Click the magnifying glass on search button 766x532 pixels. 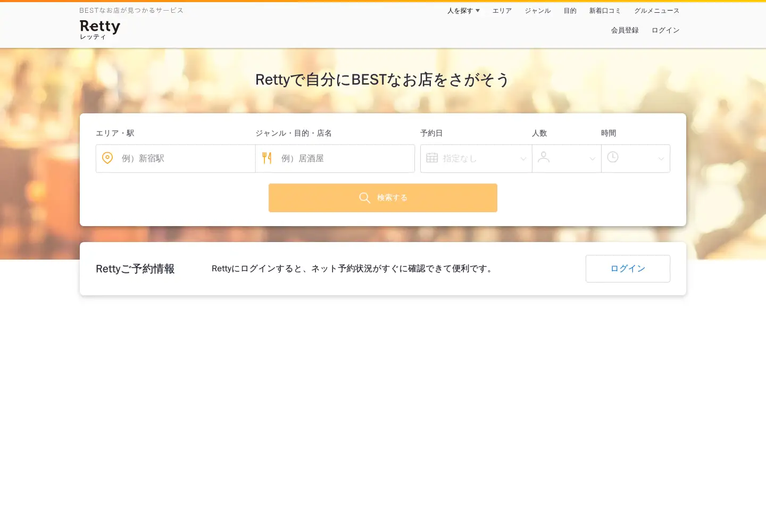pos(364,198)
